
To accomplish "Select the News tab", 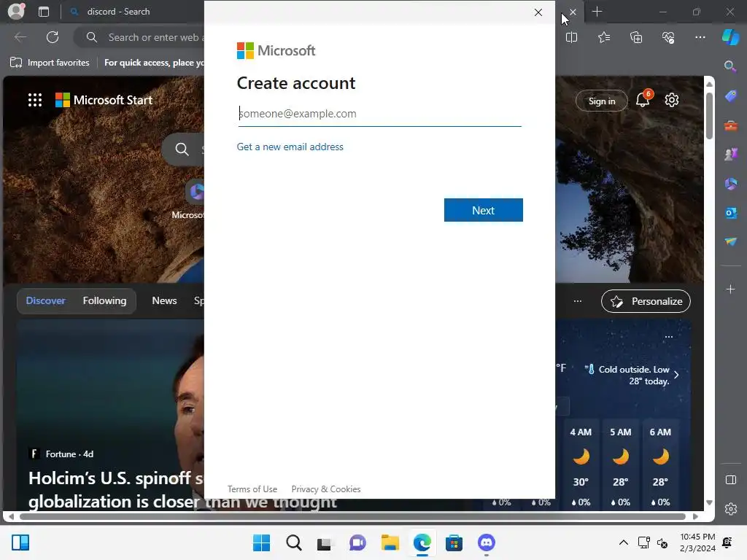I will point(164,300).
